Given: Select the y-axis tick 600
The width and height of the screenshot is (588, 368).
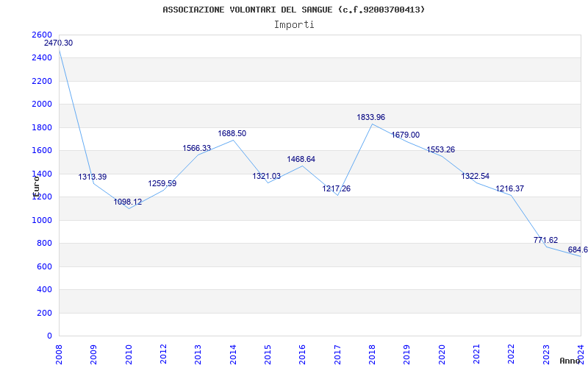Looking at the screenshot, I should click(44, 266).
